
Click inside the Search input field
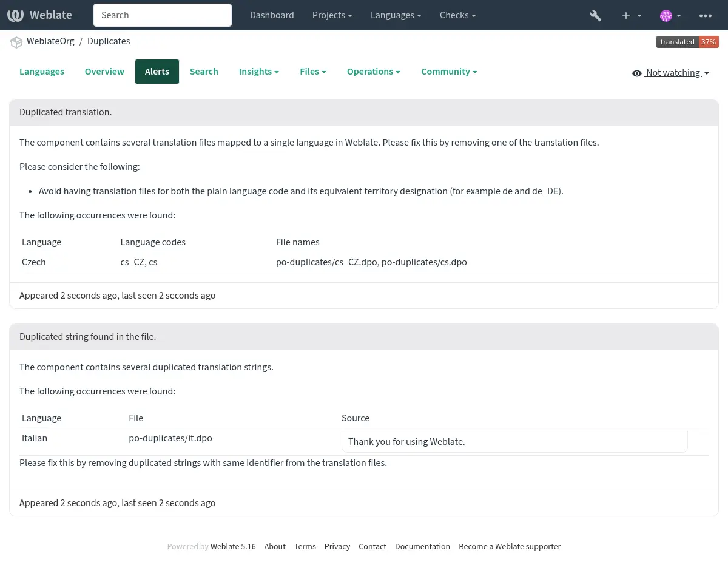pos(162,15)
